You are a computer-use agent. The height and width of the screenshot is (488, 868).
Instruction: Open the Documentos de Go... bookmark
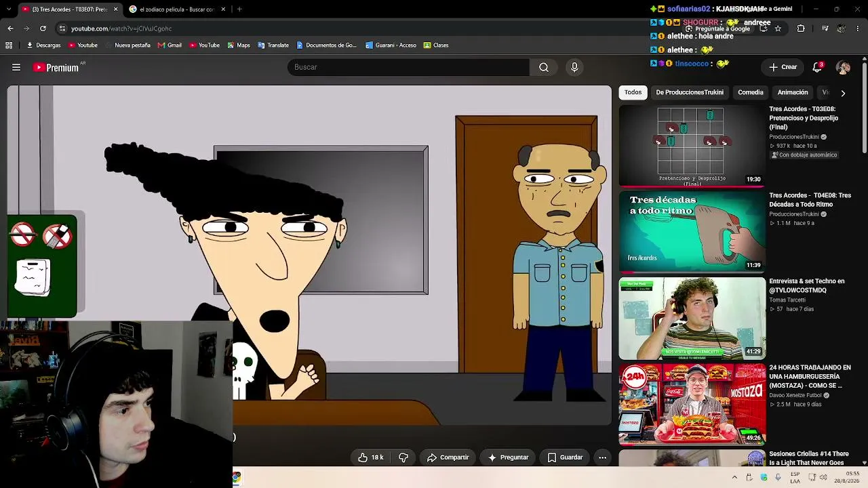[326, 45]
